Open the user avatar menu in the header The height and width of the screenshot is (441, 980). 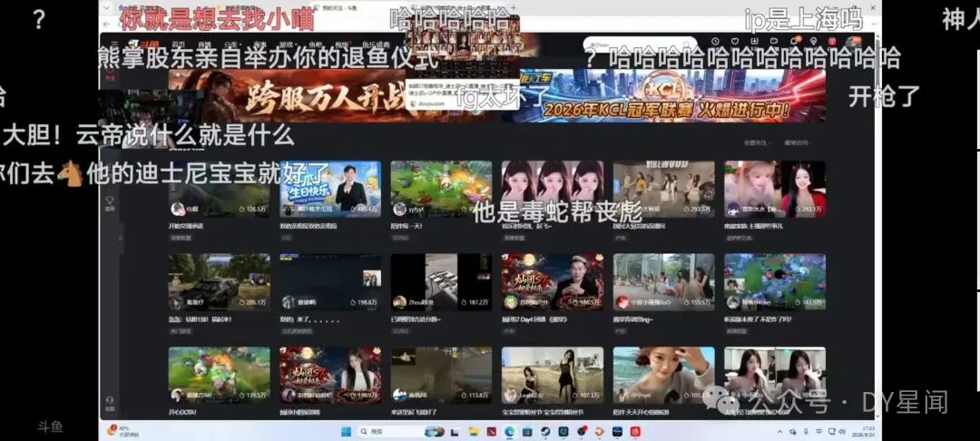[855, 42]
